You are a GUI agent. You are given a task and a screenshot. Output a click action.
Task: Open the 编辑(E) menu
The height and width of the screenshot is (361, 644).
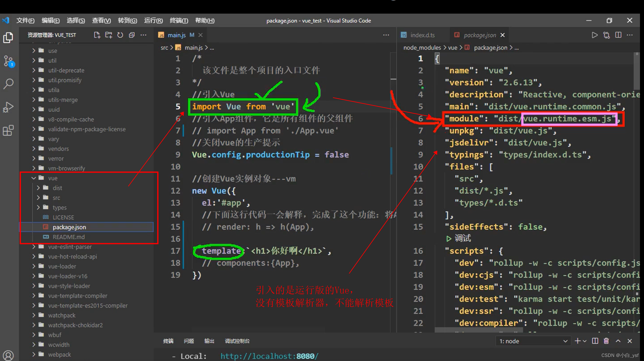coord(50,20)
